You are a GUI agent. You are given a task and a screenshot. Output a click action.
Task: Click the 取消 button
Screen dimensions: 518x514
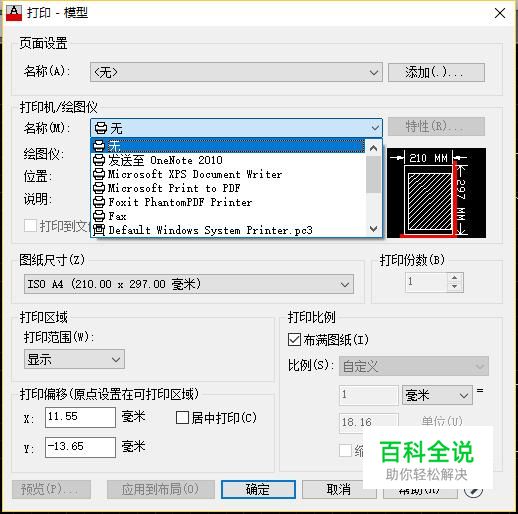pyautogui.click(x=339, y=489)
